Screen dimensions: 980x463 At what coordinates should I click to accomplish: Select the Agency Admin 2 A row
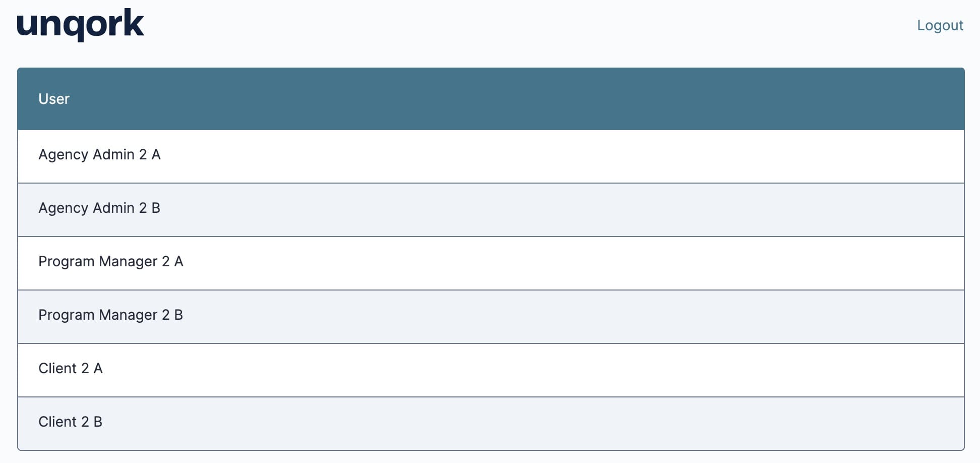(491, 156)
